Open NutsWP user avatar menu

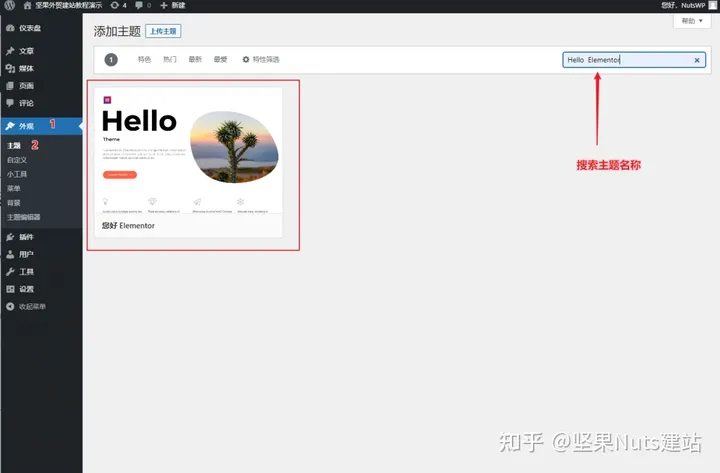(x=712, y=6)
